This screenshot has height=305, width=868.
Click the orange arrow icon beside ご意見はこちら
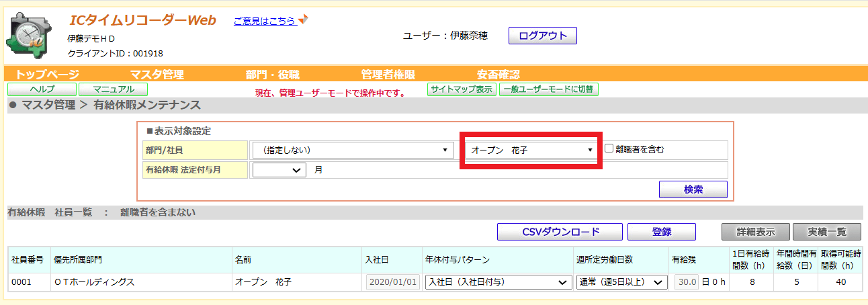[303, 19]
